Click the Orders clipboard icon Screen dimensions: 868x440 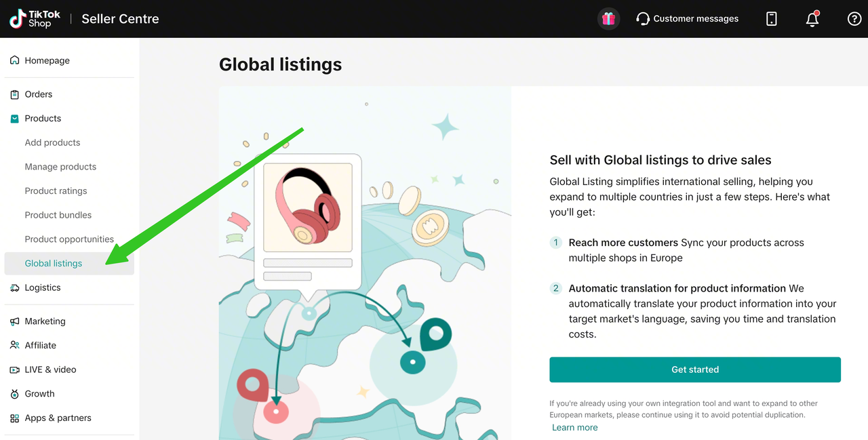(15, 94)
